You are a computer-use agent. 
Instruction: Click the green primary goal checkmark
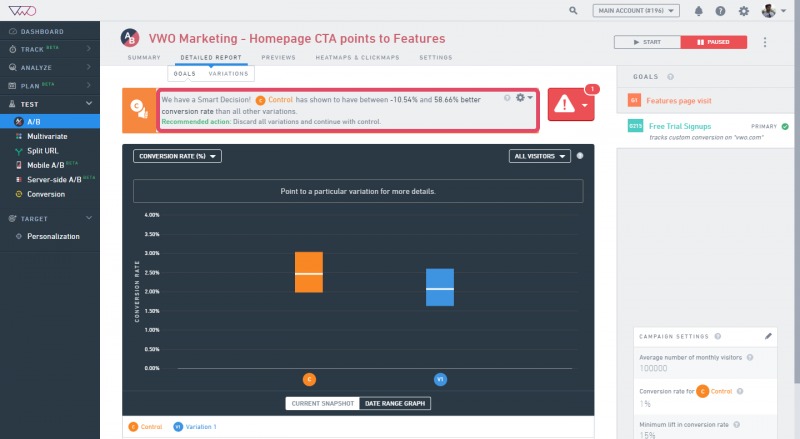785,126
